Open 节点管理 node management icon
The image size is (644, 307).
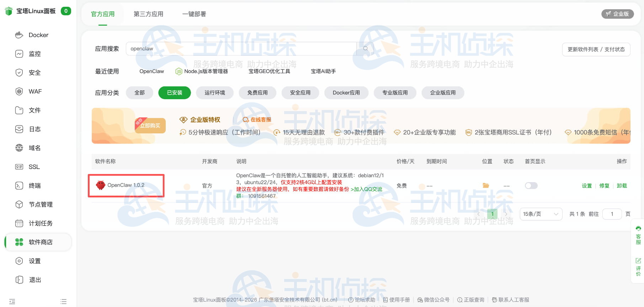(x=19, y=205)
